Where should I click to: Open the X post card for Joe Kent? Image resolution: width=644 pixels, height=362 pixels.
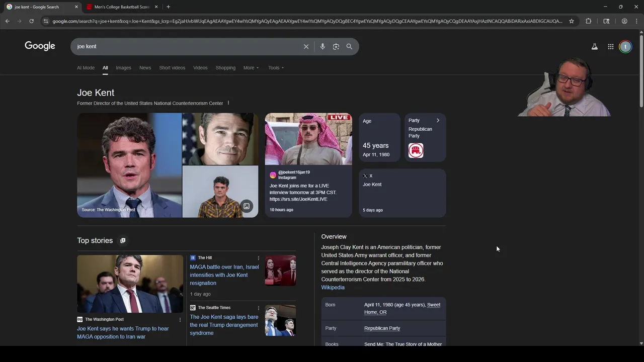(402, 193)
